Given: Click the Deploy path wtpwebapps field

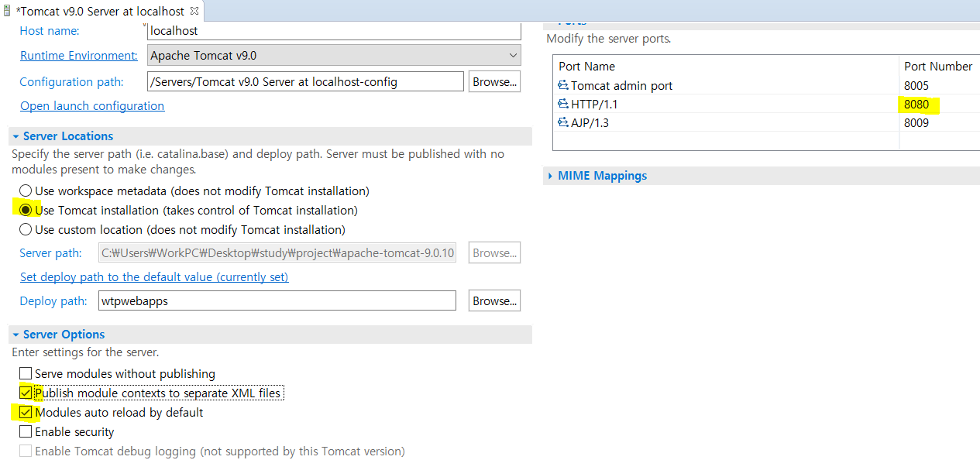Looking at the screenshot, I should pyautogui.click(x=277, y=300).
